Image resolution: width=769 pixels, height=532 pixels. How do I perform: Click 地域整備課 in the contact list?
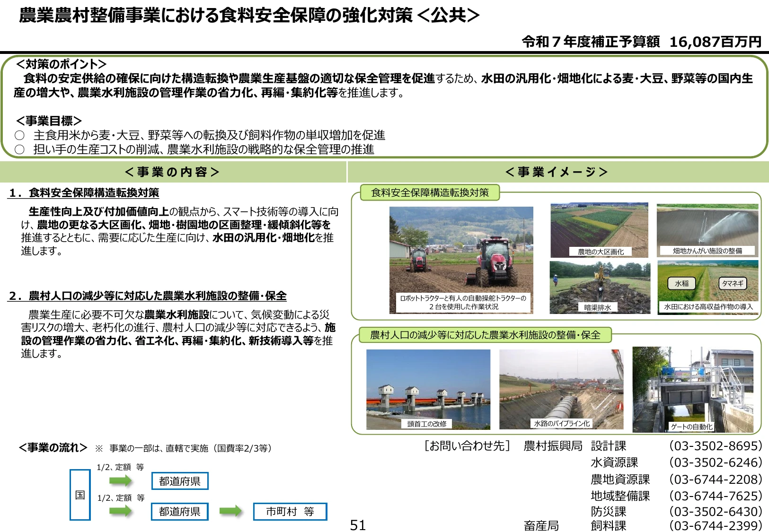click(x=620, y=496)
